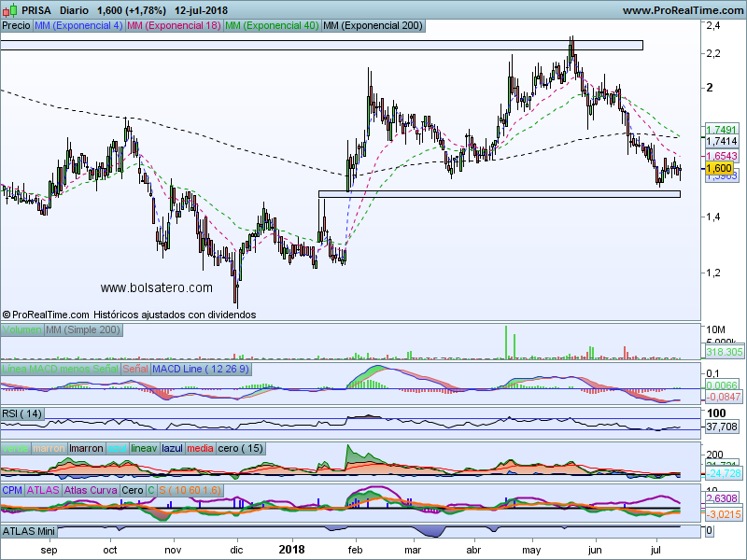Click the cero (15) indicator label

241,449
